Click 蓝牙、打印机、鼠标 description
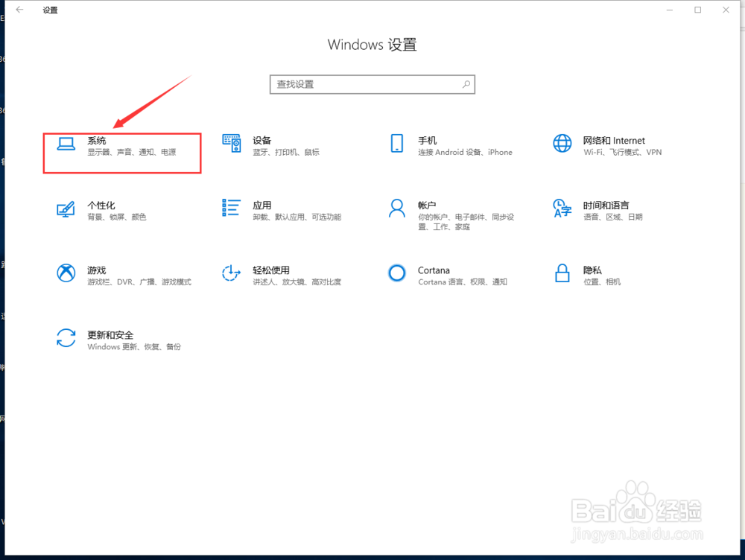The image size is (745, 560). [x=286, y=152]
